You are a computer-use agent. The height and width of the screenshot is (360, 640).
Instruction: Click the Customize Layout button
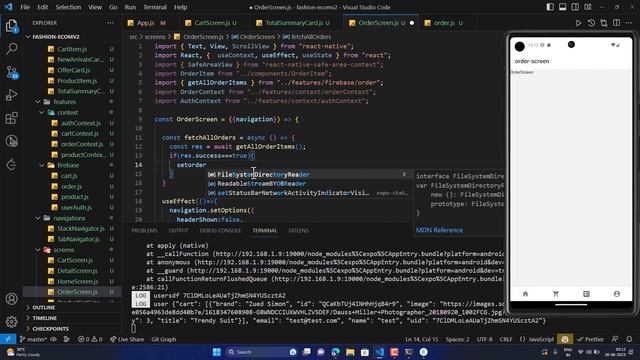(588, 7)
